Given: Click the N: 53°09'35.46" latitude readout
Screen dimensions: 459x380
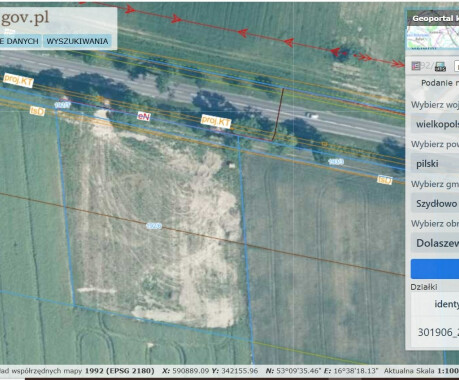Looking at the screenshot, I should coord(293,371).
